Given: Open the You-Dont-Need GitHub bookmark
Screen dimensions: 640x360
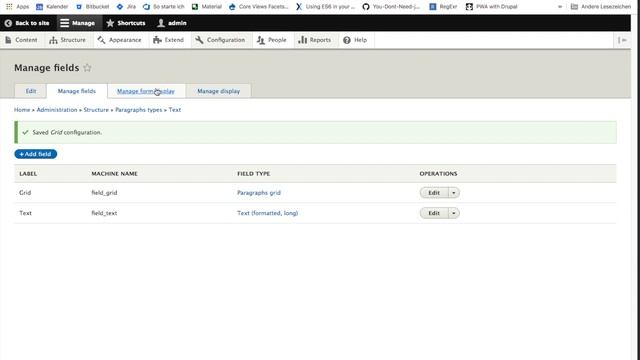Looking at the screenshot, I should coord(391,7).
